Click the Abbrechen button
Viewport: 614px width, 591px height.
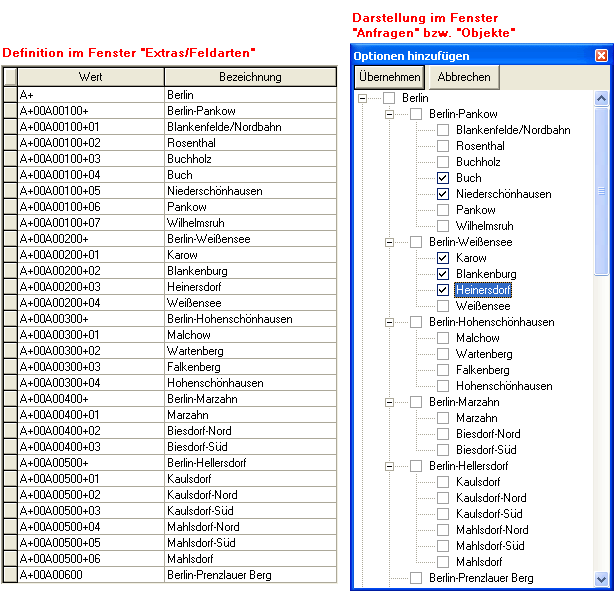coord(464,77)
